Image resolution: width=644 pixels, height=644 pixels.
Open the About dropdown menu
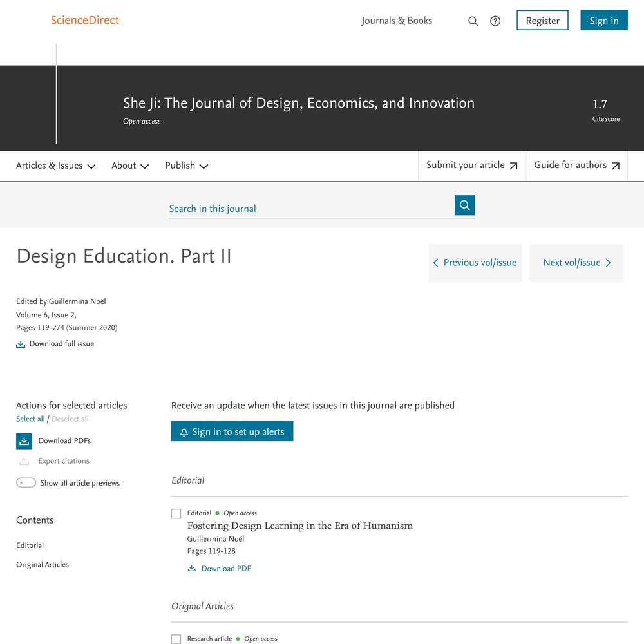tap(130, 166)
